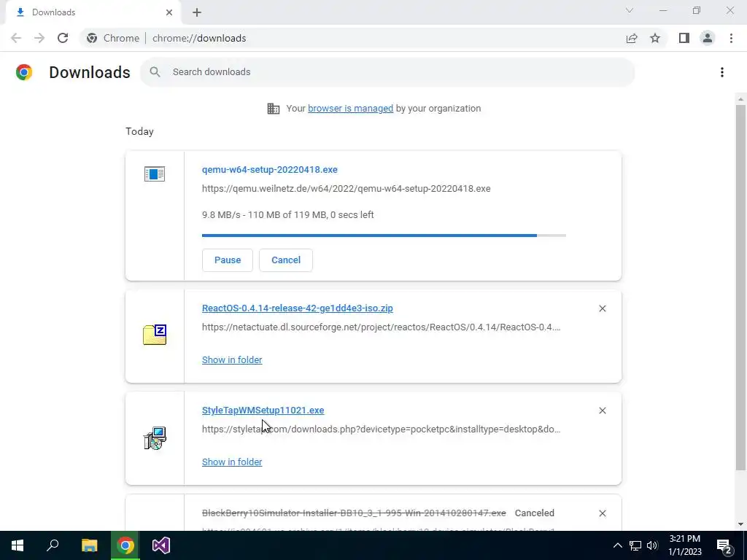Open the ReactOS iso.zip file link

tap(298, 308)
